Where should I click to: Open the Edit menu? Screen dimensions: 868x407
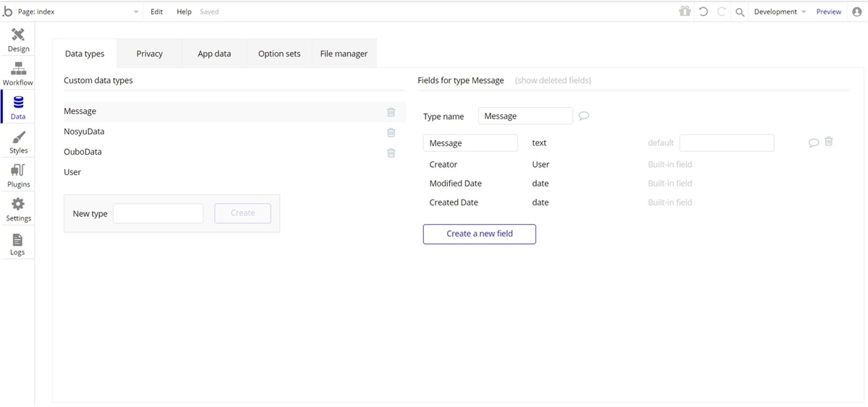coord(157,12)
